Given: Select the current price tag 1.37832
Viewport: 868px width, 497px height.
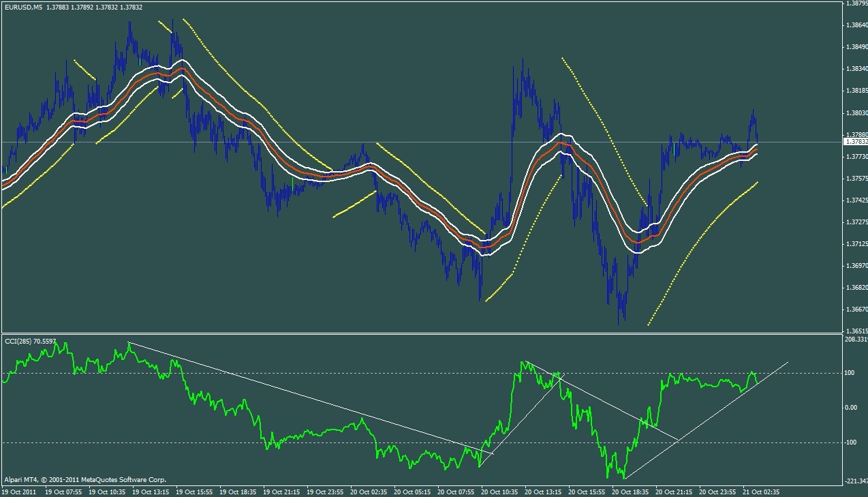Looking at the screenshot, I should pos(855,142).
